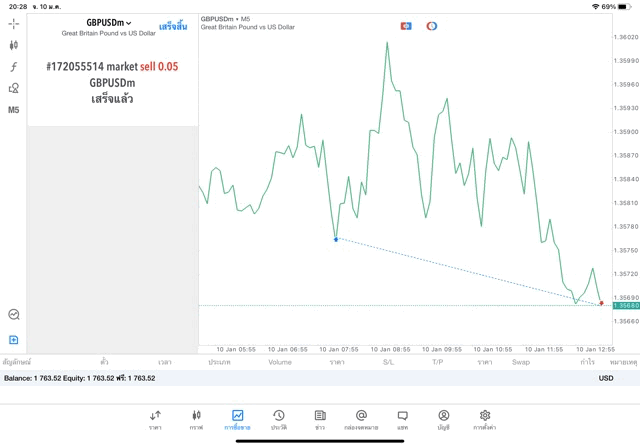640x447 pixels.
Task: Select the red sell marker on chart
Action: point(601,303)
